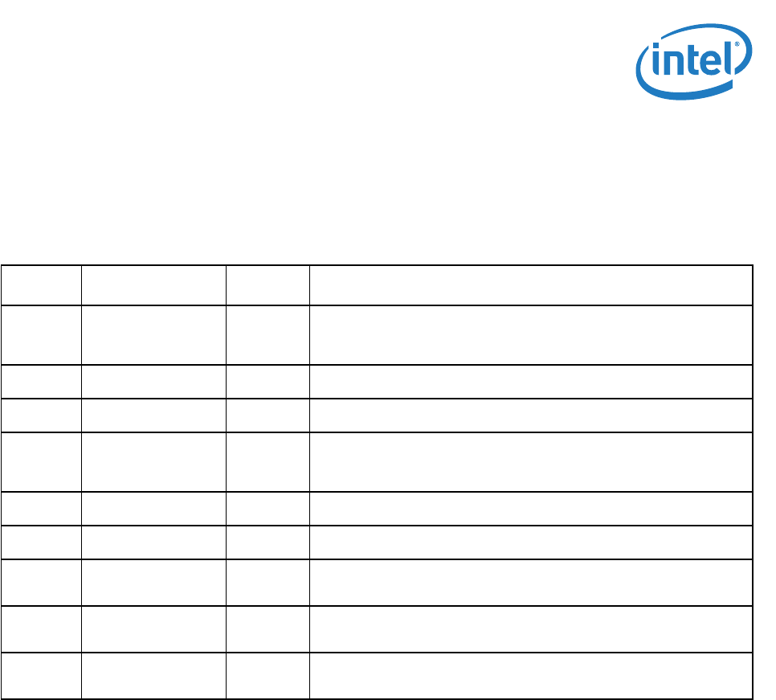The height and width of the screenshot is (700, 776).
Task: Select the second column header cell
Action: pos(153,285)
